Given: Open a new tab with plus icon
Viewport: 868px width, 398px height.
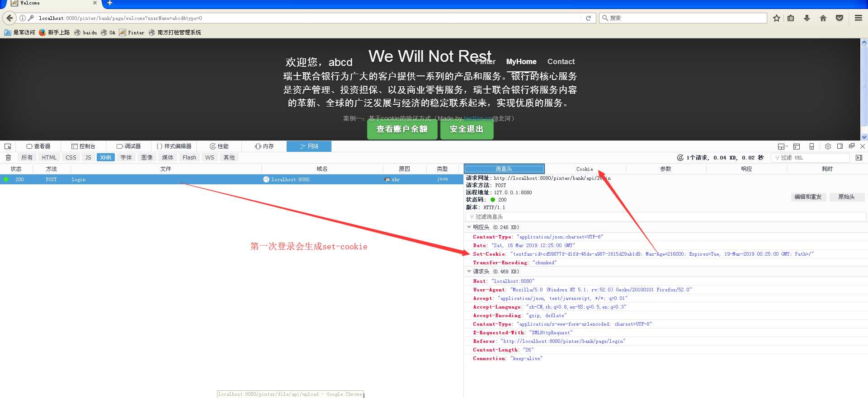Looking at the screenshot, I should 109,3.
